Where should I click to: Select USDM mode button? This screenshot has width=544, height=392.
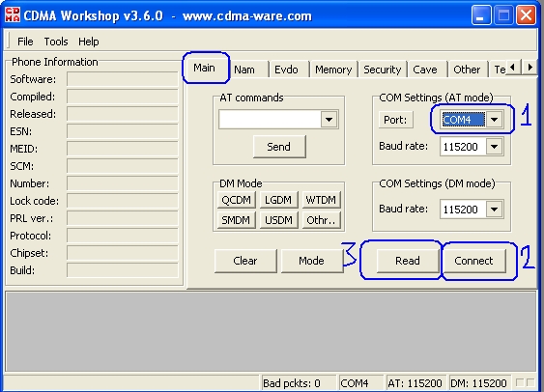click(278, 220)
